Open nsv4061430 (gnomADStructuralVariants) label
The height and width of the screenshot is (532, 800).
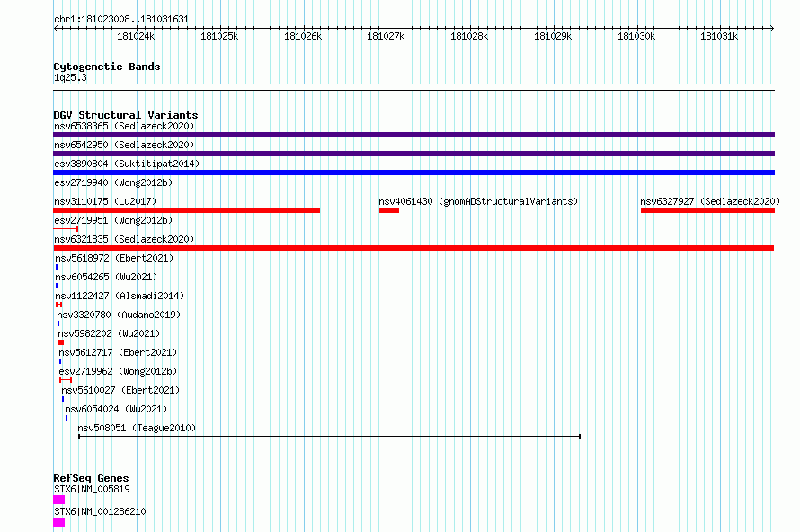point(478,201)
